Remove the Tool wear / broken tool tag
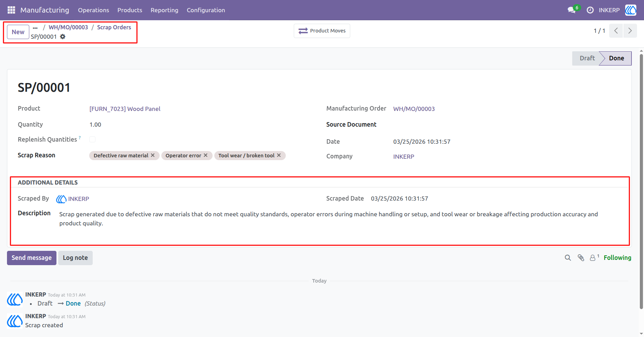The image size is (644, 337). point(279,155)
